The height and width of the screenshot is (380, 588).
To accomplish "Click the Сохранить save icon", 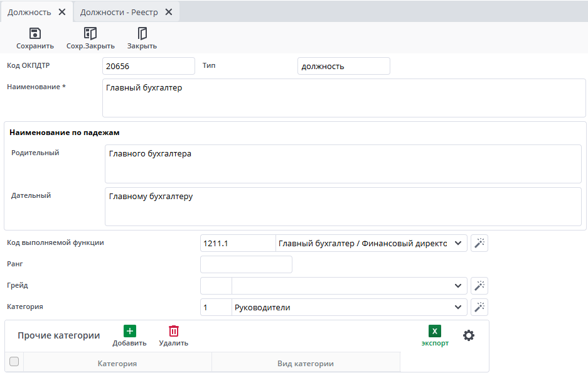I will [x=35, y=34].
